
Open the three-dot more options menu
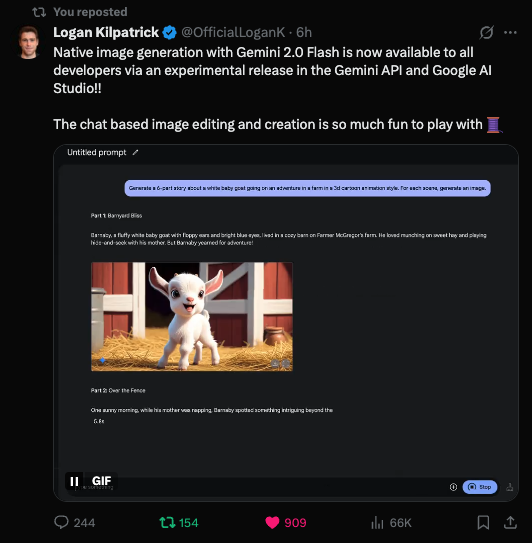pos(510,33)
